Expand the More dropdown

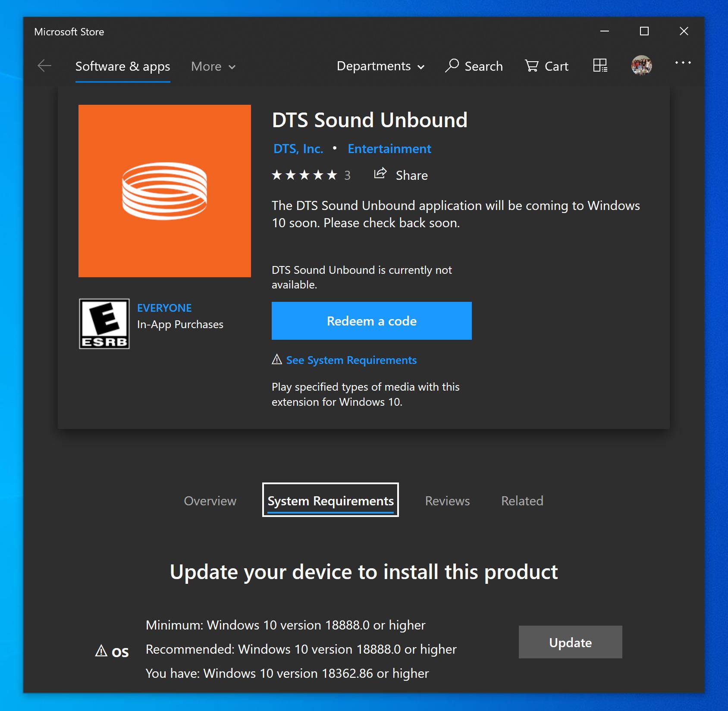[213, 66]
